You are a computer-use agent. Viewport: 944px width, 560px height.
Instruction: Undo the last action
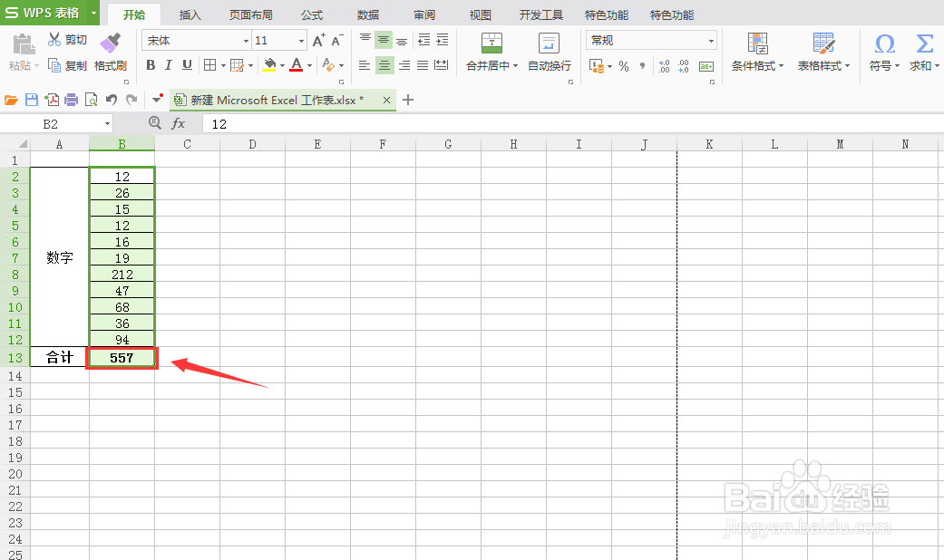coord(112,100)
